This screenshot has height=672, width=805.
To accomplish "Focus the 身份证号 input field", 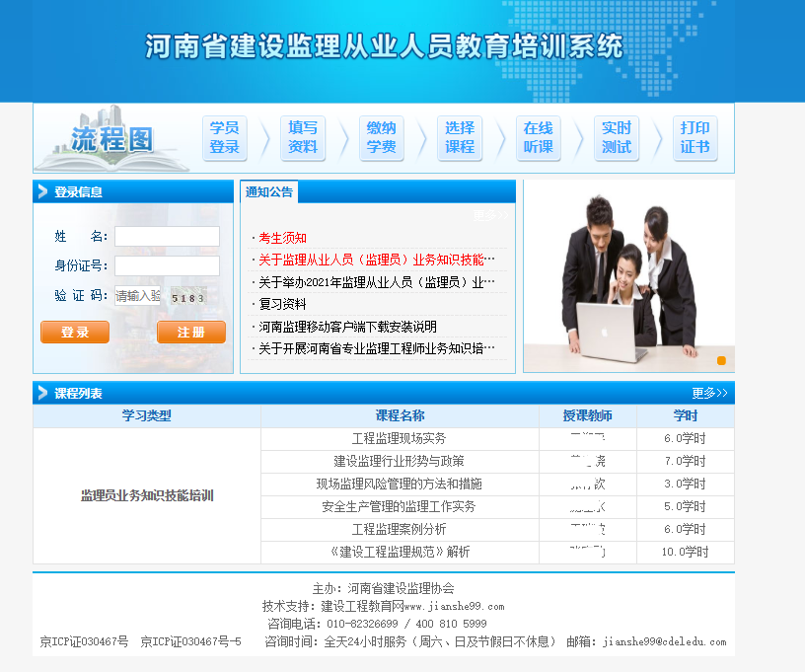I will (x=167, y=266).
